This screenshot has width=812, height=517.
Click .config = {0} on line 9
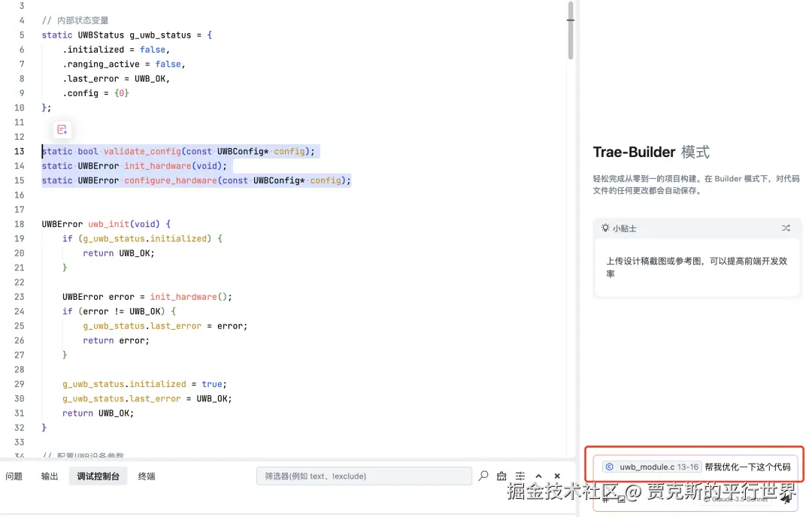coord(95,93)
